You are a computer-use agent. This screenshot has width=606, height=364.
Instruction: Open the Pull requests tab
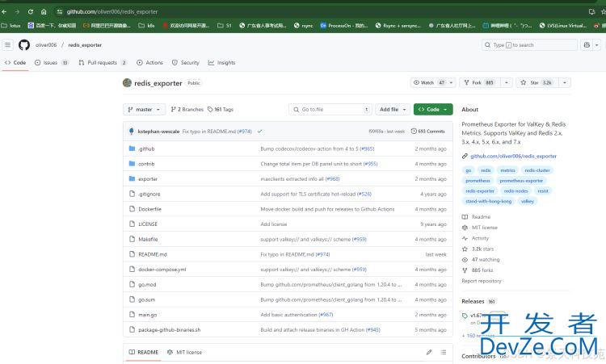click(103, 62)
